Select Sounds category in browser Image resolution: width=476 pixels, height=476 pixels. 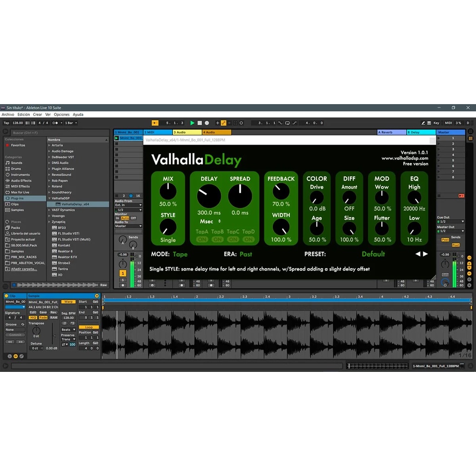coord(16,163)
